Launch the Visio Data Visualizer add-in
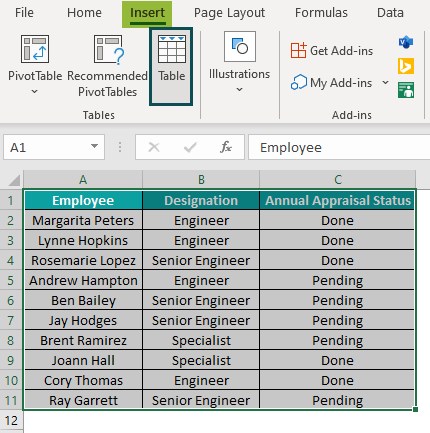430x433 pixels. [406, 42]
